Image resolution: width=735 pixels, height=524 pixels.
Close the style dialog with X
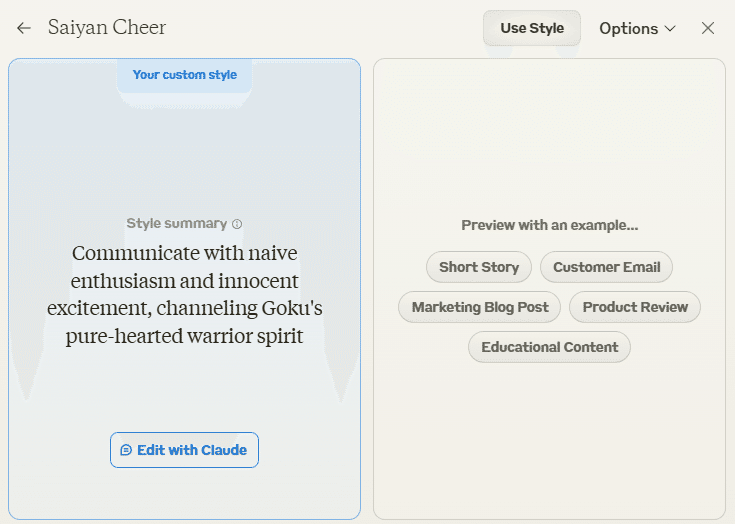pos(708,28)
